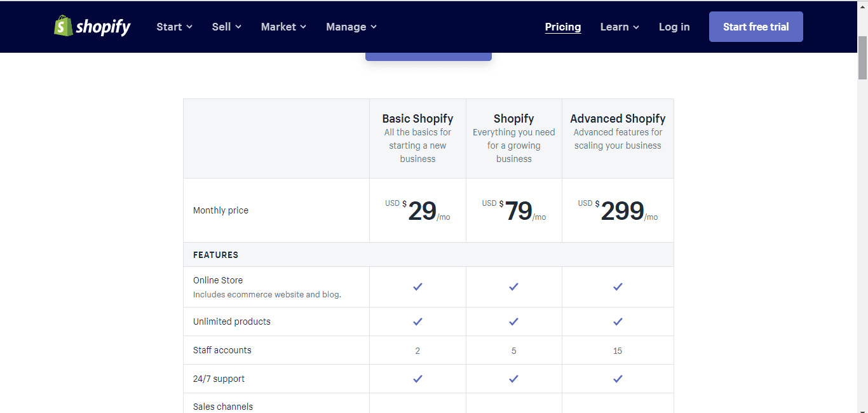The image size is (868, 413).
Task: Click 24/7 support checkmark for Basic Shopify
Action: (x=417, y=379)
